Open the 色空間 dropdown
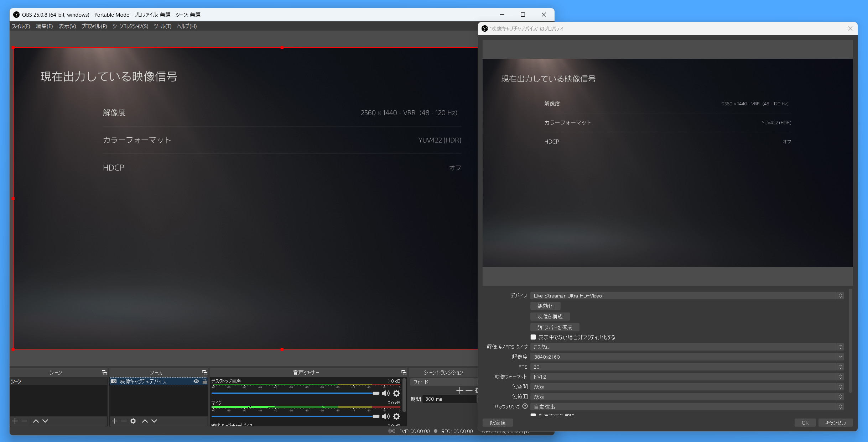The image size is (868, 442). click(x=687, y=387)
